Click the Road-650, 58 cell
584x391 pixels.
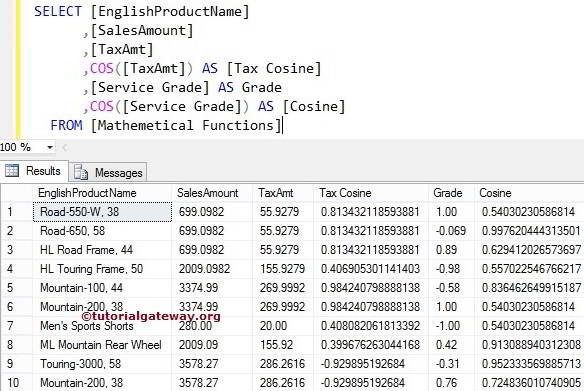[102, 231]
